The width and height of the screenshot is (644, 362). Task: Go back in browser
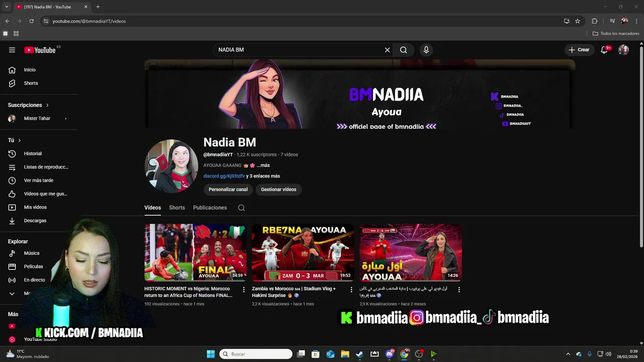pyautogui.click(x=7, y=21)
